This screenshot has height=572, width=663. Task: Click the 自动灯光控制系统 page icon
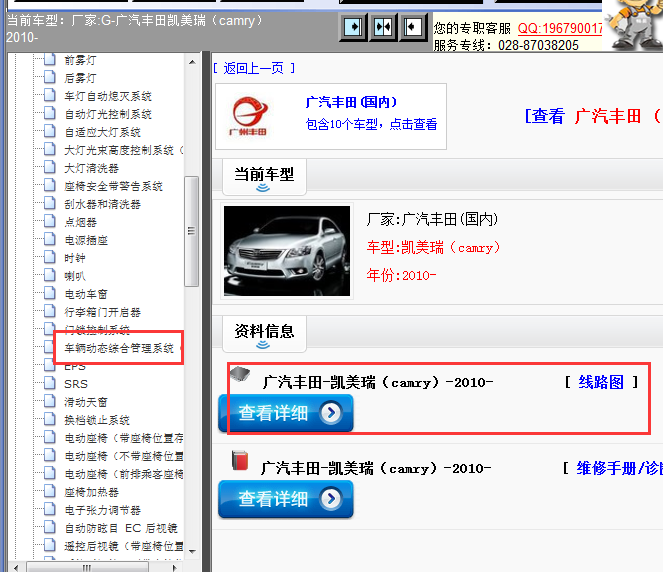pyautogui.click(x=50, y=113)
